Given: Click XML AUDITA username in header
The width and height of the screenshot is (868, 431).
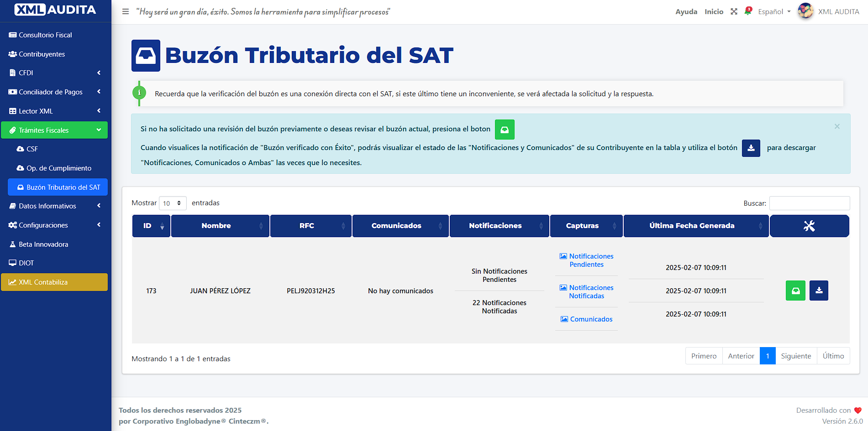Looking at the screenshot, I should pyautogui.click(x=838, y=12).
